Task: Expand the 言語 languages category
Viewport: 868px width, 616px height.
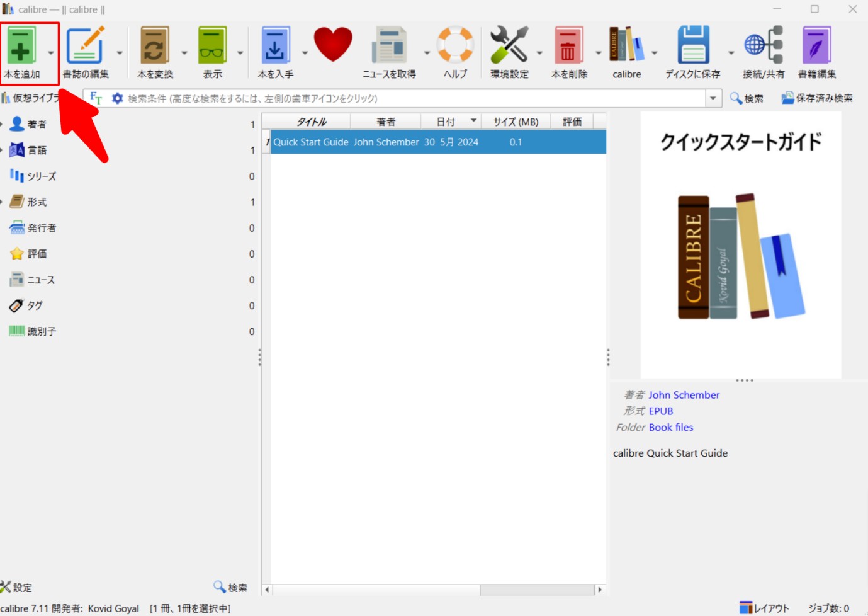Action: tap(2, 150)
